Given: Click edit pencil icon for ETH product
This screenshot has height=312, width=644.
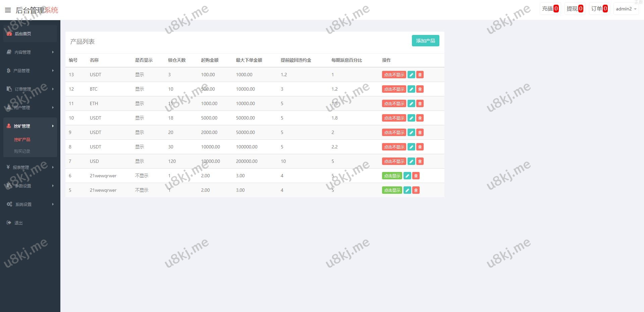Looking at the screenshot, I should coord(411,103).
